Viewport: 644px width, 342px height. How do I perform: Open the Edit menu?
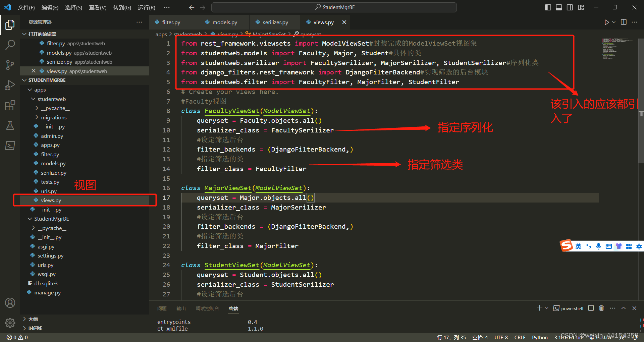click(50, 7)
